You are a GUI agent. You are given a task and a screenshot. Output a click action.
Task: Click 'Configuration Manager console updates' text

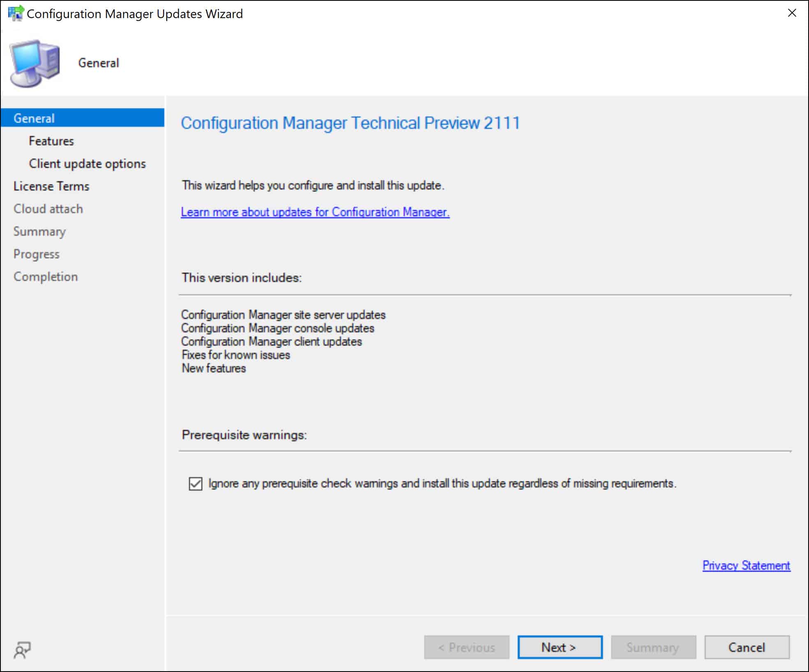[x=278, y=328]
